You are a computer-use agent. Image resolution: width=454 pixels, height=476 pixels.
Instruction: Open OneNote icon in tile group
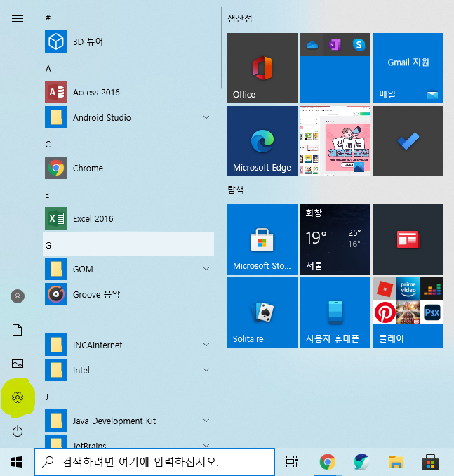[x=335, y=45]
